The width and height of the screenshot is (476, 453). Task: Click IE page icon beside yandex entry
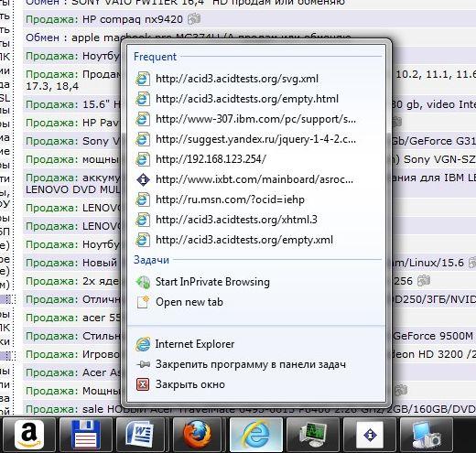143,139
